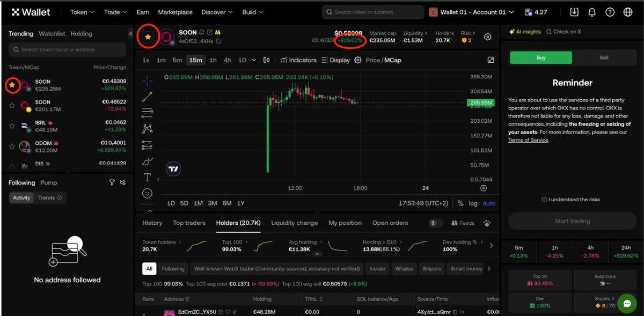Focus the Search token name or address field

(x=67, y=49)
